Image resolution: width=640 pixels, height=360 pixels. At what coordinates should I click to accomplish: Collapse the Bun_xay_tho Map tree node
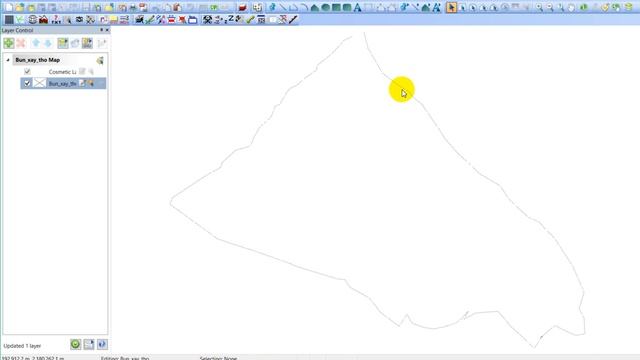click(8, 60)
